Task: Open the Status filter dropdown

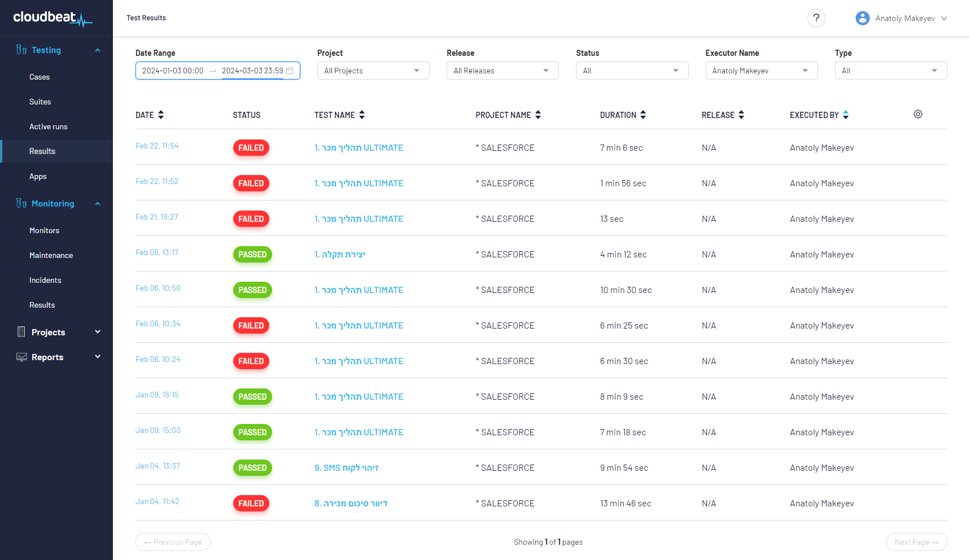Action: click(x=631, y=71)
